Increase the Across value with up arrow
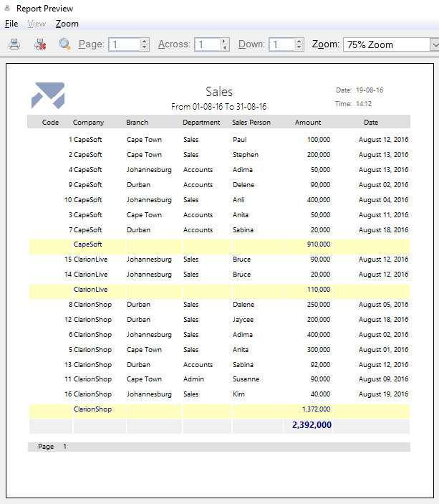Image resolution: width=439 pixels, height=504 pixels. [x=225, y=41]
